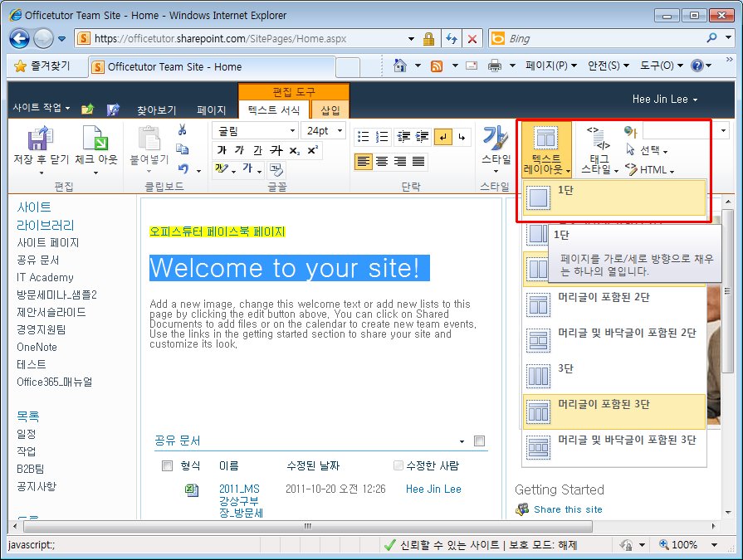Insert a numbered list
This screenshot has height=560, width=743.
(382, 137)
